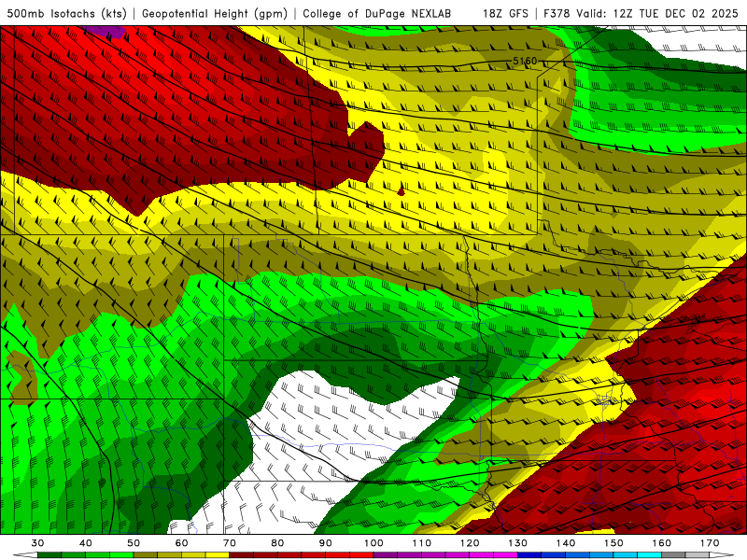Click the legend value 30

[x=37, y=543]
